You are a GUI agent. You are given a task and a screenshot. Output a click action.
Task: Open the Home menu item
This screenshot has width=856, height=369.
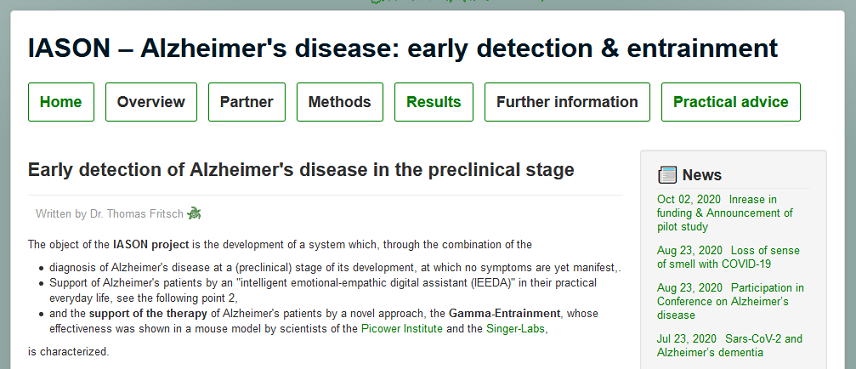pyautogui.click(x=61, y=102)
